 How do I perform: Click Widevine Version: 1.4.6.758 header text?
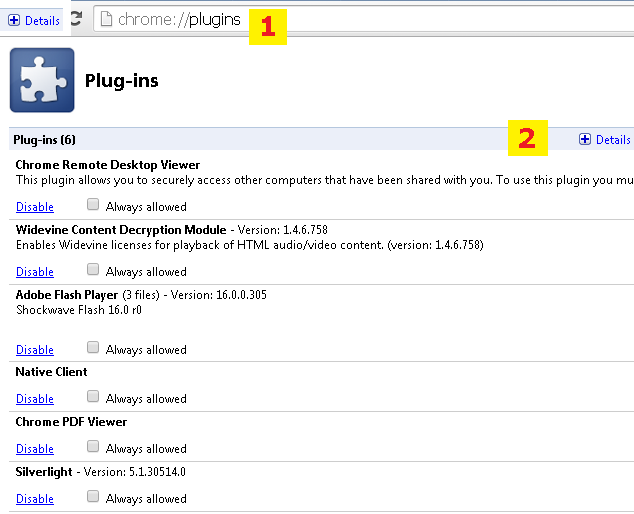pyautogui.click(x=282, y=230)
